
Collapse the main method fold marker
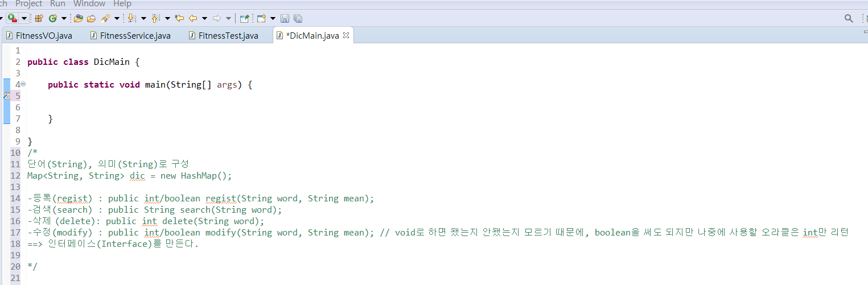tap(23, 84)
